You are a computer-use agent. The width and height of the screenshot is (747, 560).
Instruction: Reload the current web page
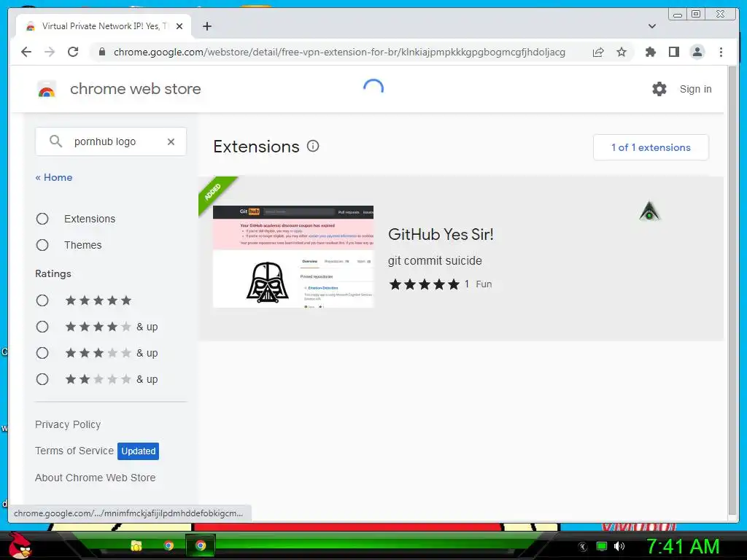[73, 52]
